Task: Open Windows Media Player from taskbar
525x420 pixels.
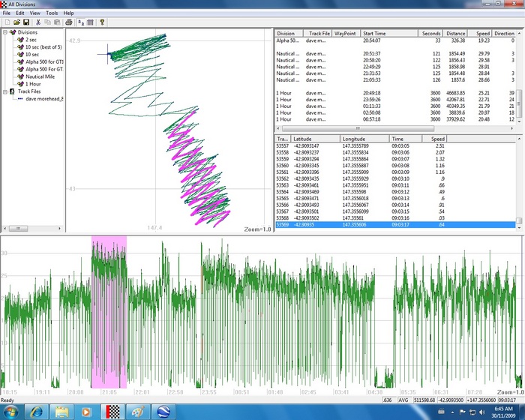Action: pyautogui.click(x=86, y=412)
